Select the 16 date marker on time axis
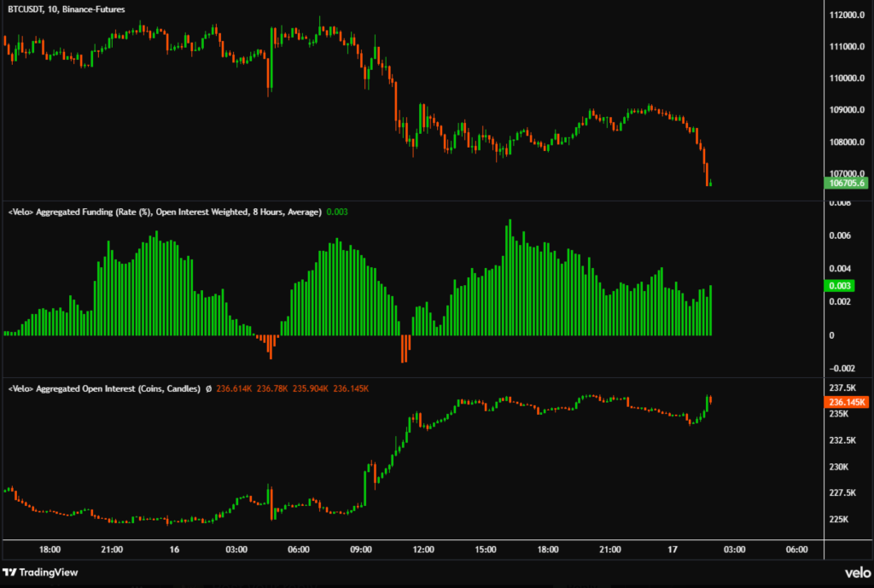This screenshot has height=588, width=874. coord(174,550)
